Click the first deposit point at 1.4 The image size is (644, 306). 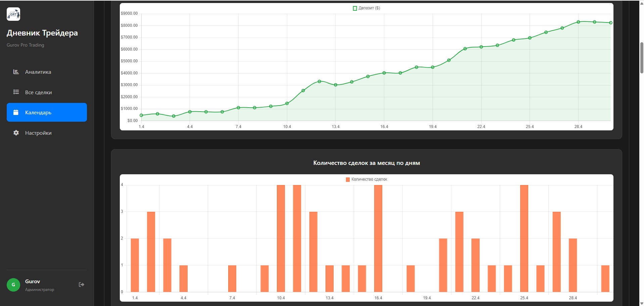pyautogui.click(x=141, y=115)
